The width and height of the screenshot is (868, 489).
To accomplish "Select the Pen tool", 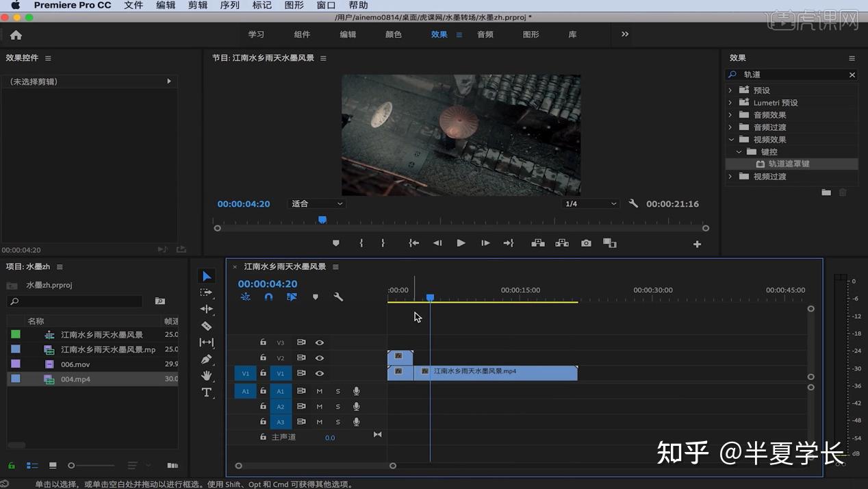I will click(x=206, y=360).
